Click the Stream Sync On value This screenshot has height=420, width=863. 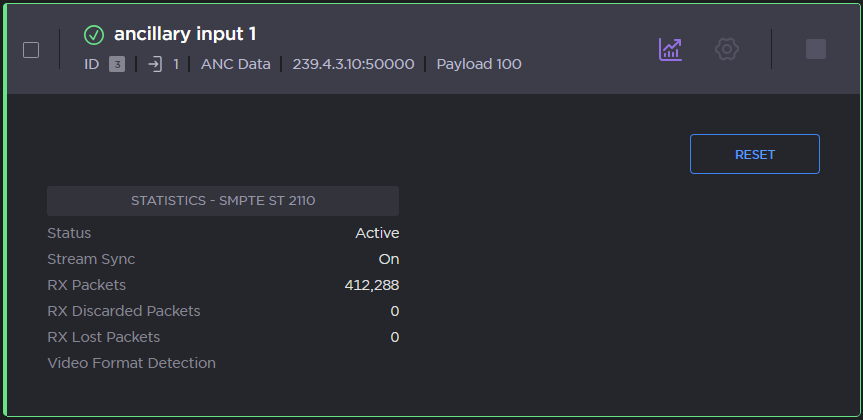pos(388,259)
